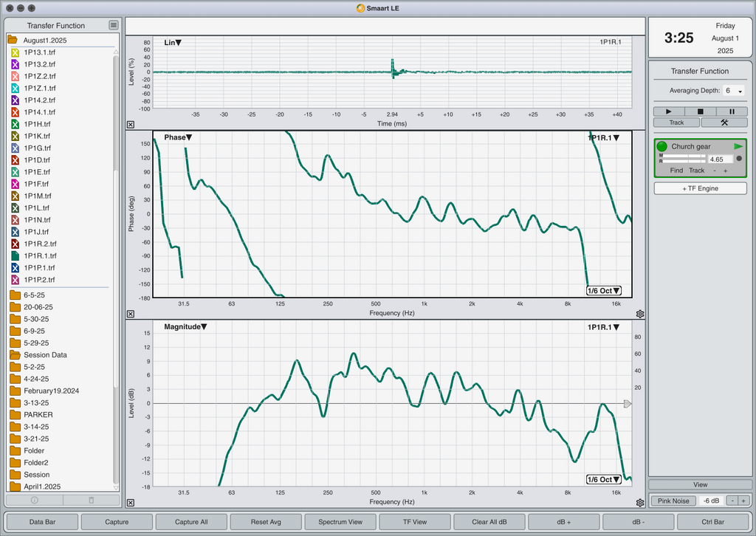Click the info icon below the file list
The width and height of the screenshot is (756, 536).
(33, 500)
